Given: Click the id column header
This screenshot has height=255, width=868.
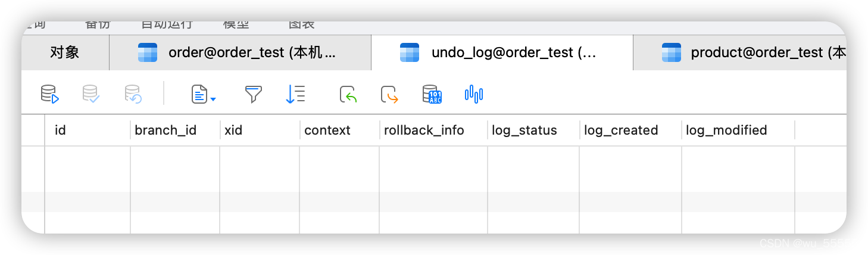Looking at the screenshot, I should 87,130.
